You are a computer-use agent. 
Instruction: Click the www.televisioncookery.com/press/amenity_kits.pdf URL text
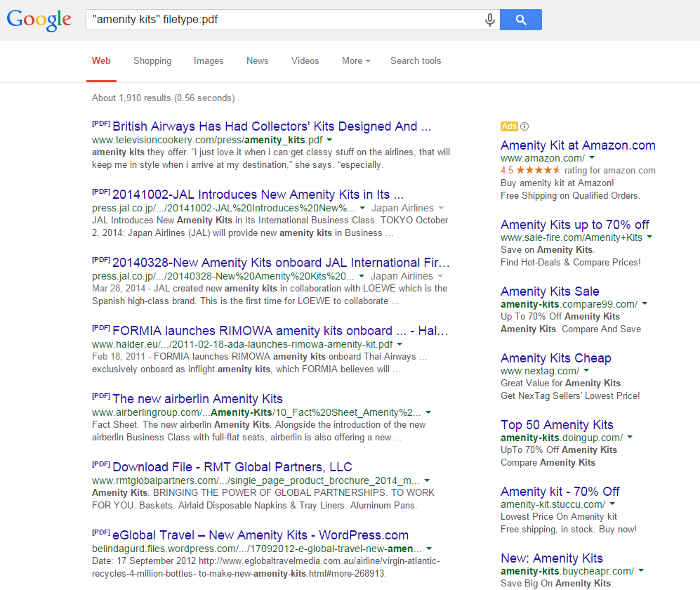[x=207, y=140]
